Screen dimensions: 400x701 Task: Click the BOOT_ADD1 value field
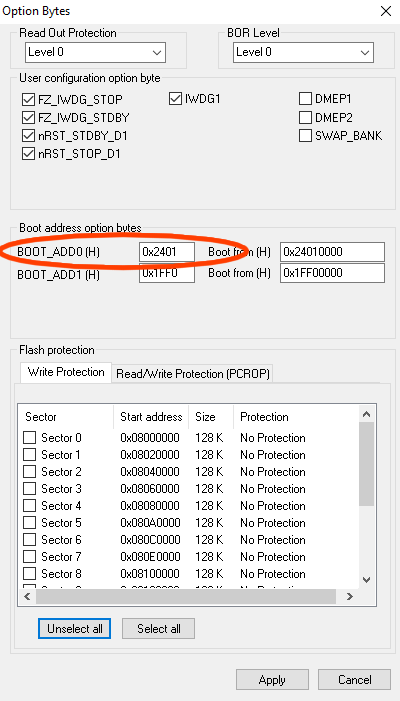(x=167, y=273)
